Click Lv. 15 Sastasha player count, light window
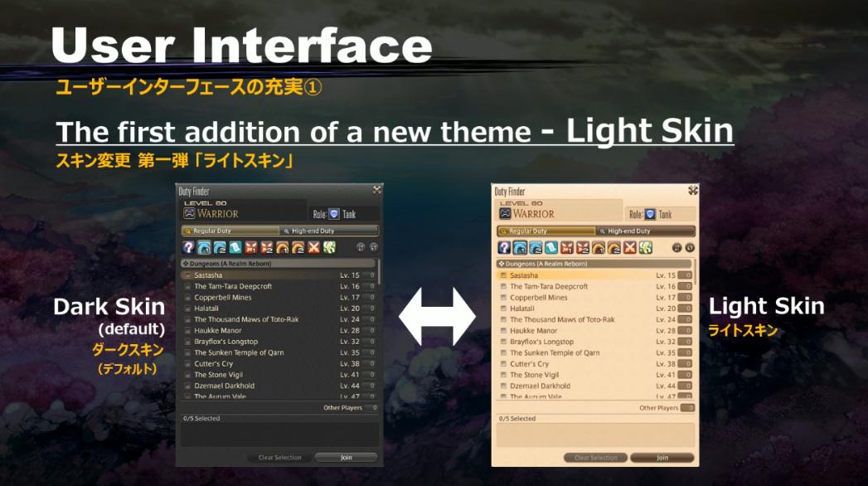Image resolution: width=868 pixels, height=486 pixels. [x=686, y=275]
